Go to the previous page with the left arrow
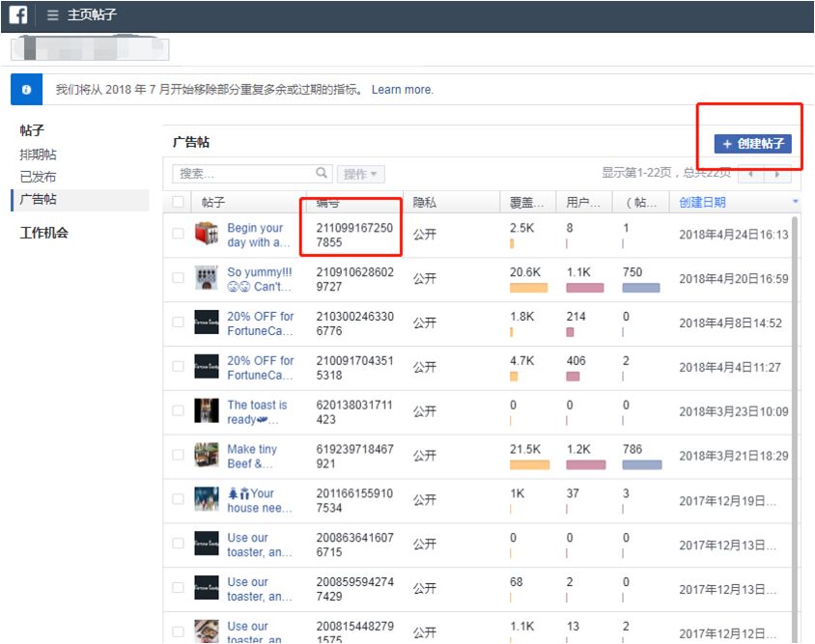815x644 pixels. pyautogui.click(x=750, y=174)
